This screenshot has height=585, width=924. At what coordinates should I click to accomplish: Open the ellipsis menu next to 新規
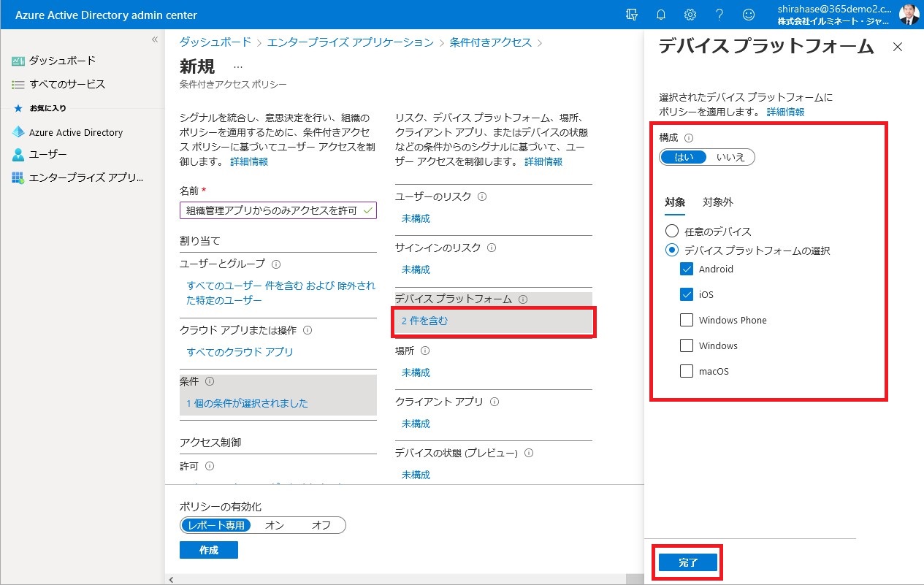(238, 67)
